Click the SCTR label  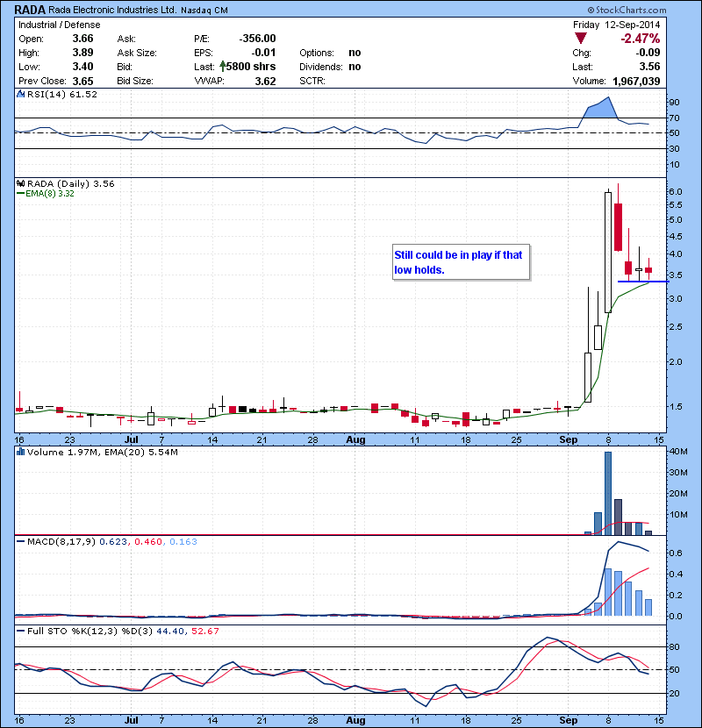[312, 81]
